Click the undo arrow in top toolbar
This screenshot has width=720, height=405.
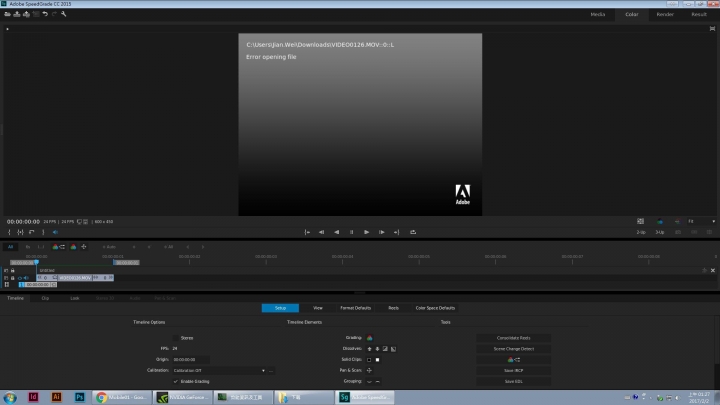pyautogui.click(x=45, y=14)
